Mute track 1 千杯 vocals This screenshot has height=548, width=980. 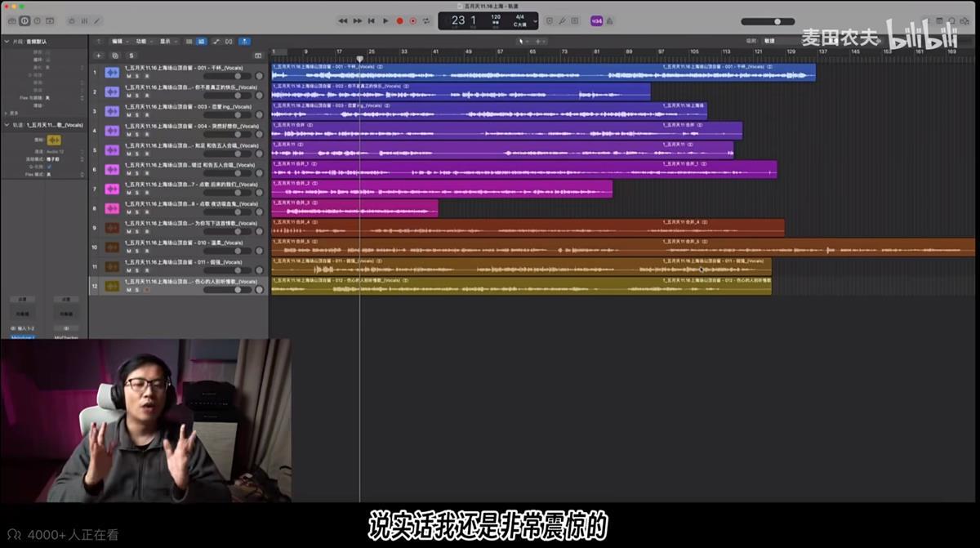click(128, 75)
